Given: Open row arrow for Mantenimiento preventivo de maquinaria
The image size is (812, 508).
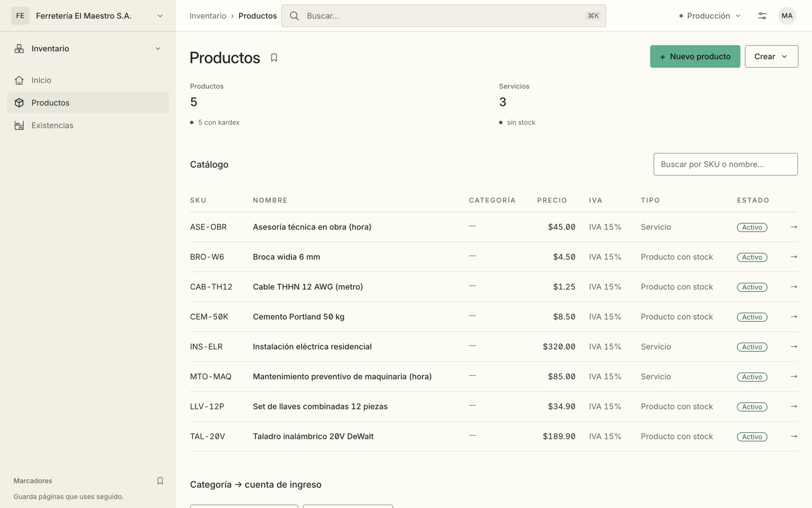Looking at the screenshot, I should 794,376.
